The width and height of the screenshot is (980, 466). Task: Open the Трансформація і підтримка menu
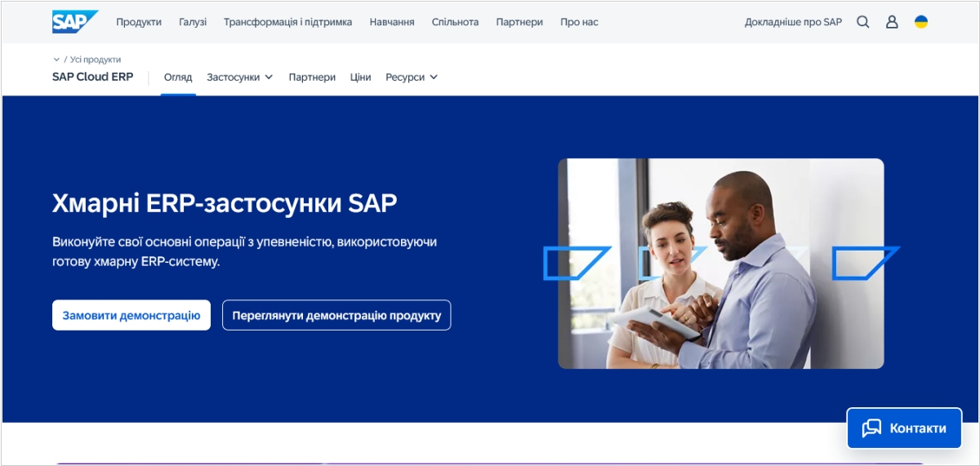point(287,22)
